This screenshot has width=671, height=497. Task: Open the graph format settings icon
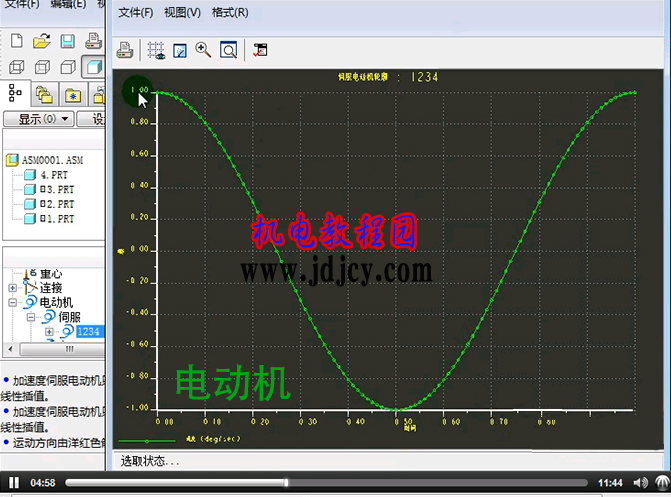[180, 51]
